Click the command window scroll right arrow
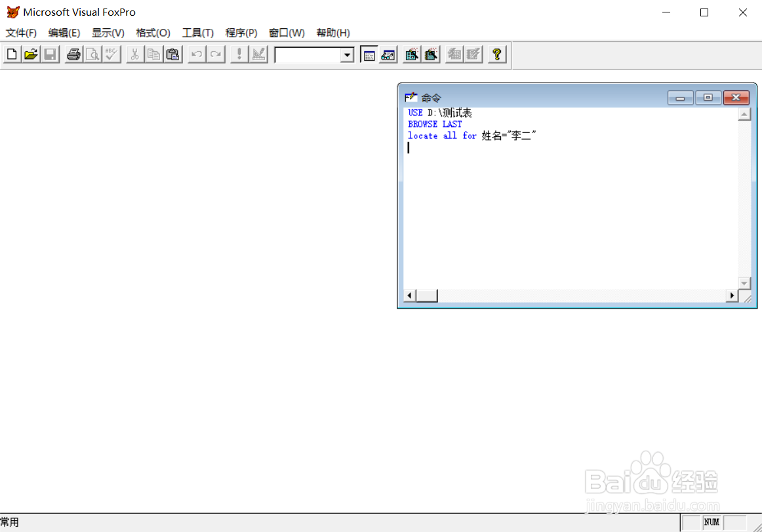762x532 pixels. (x=732, y=295)
